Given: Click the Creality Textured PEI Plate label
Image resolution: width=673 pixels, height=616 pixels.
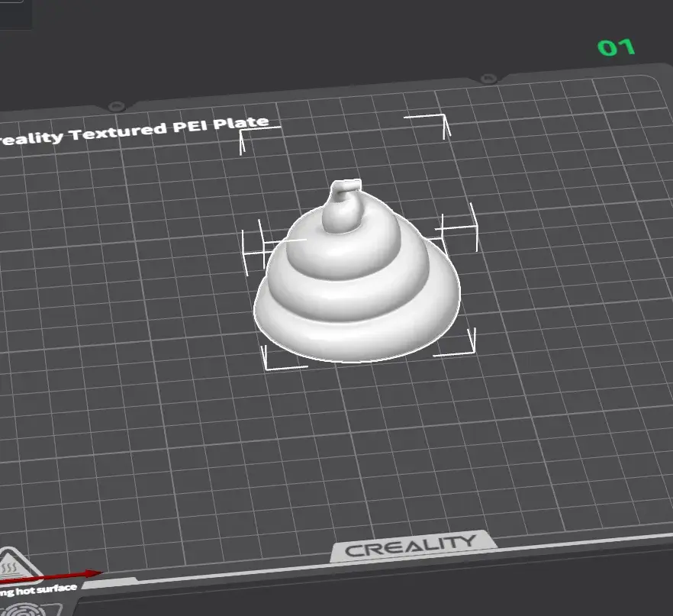Looking at the screenshot, I should point(133,131).
